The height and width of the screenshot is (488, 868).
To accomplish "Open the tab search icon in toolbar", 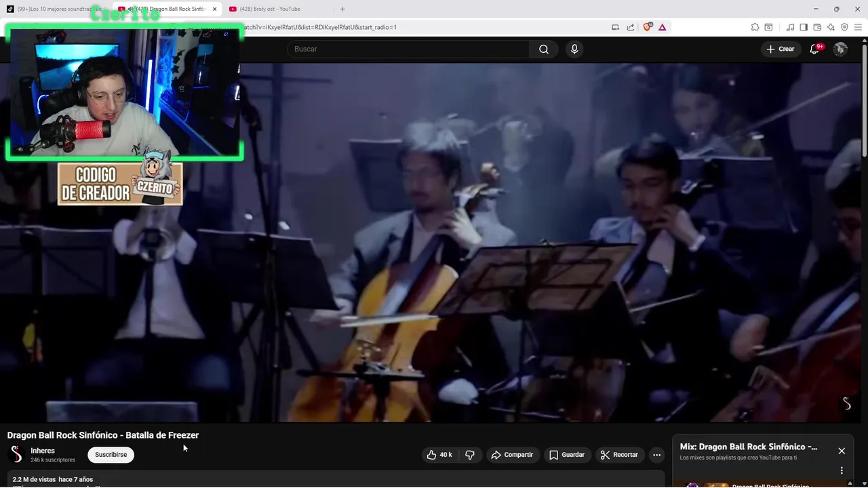I will [x=768, y=27].
